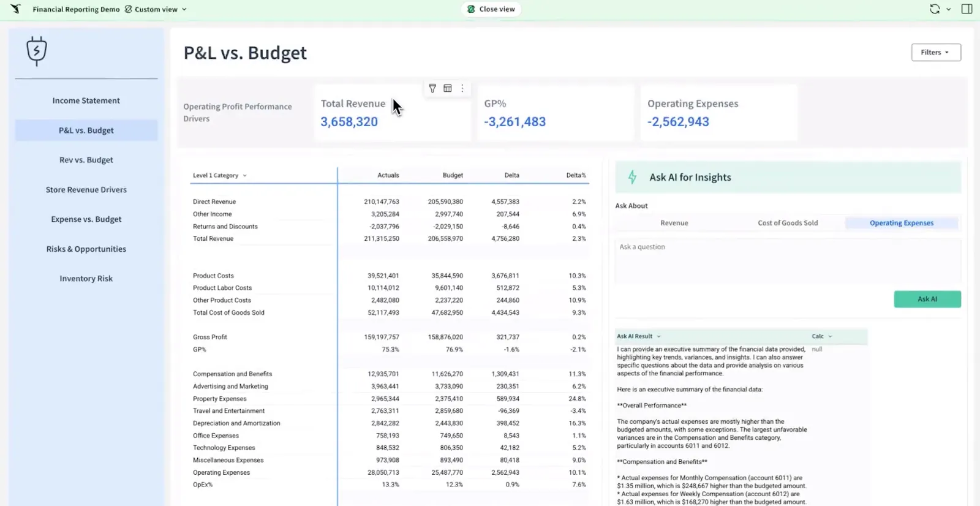Open the three-dot menu on Total Revenue
980x506 pixels.
pyautogui.click(x=462, y=88)
